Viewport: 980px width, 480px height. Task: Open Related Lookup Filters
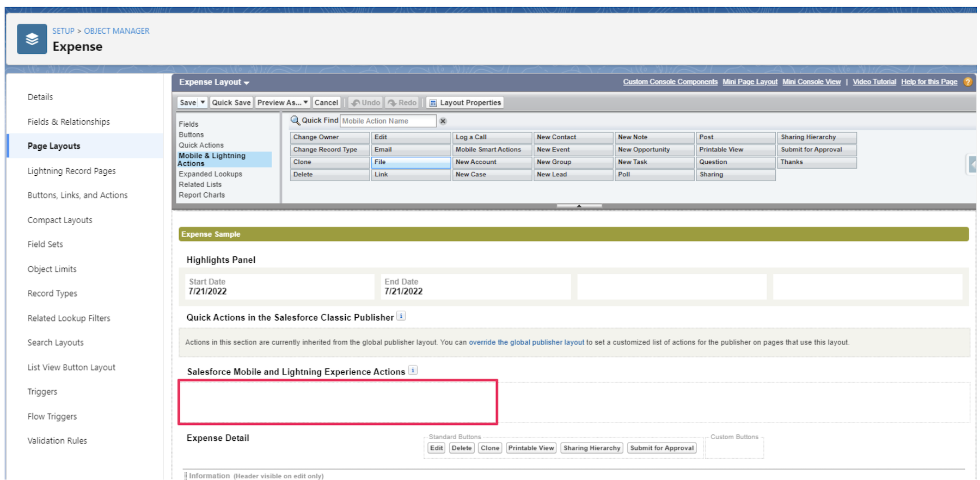click(x=69, y=318)
